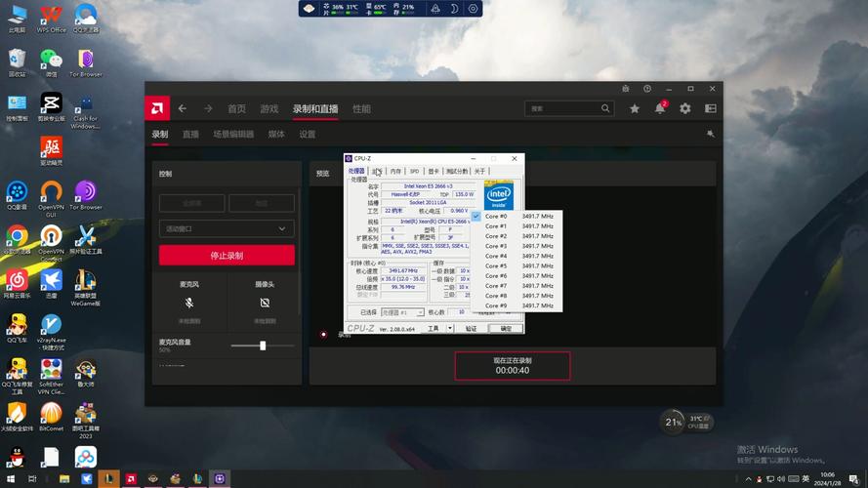
Task: Open WeChat desktop icon
Action: (x=51, y=62)
